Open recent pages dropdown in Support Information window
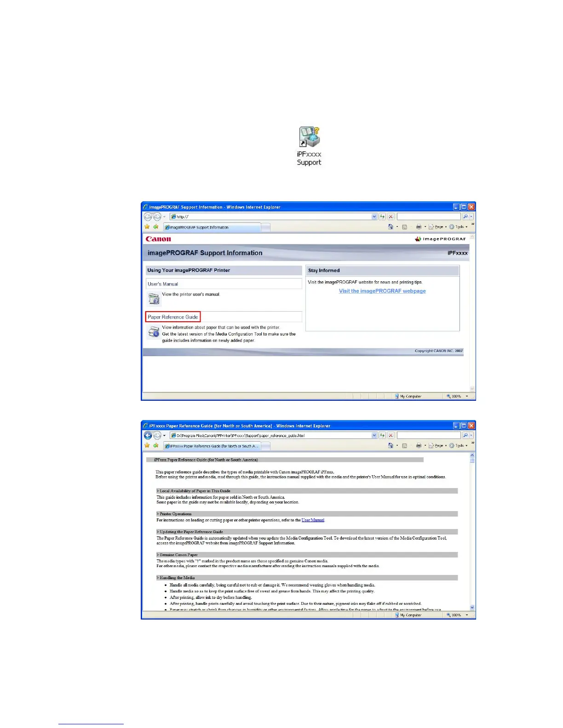The width and height of the screenshot is (563, 728). tap(164, 217)
